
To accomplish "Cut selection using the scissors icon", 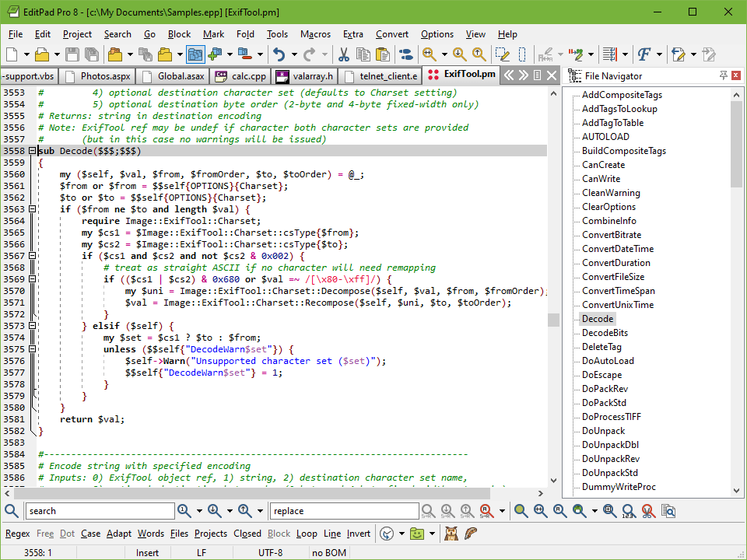I will pos(343,54).
